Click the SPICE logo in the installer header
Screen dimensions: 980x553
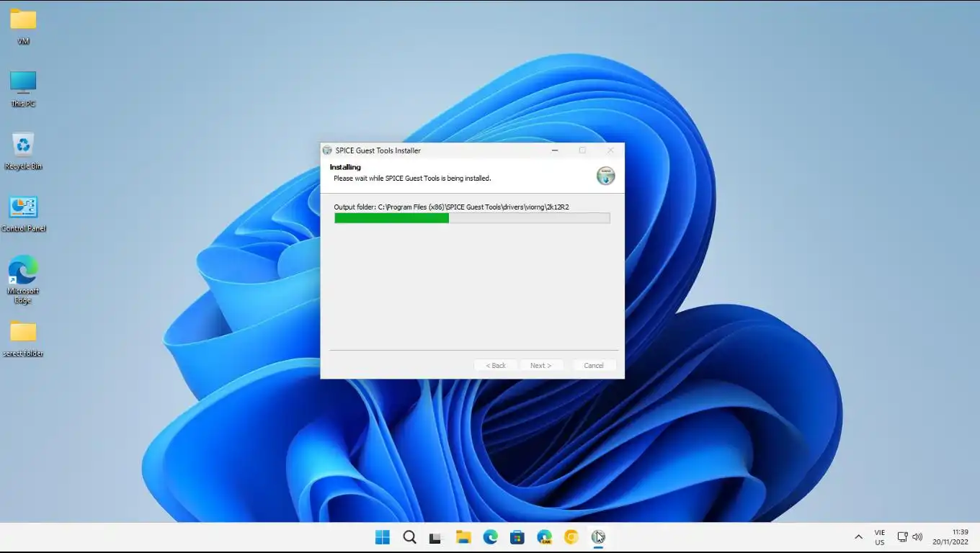(x=606, y=176)
